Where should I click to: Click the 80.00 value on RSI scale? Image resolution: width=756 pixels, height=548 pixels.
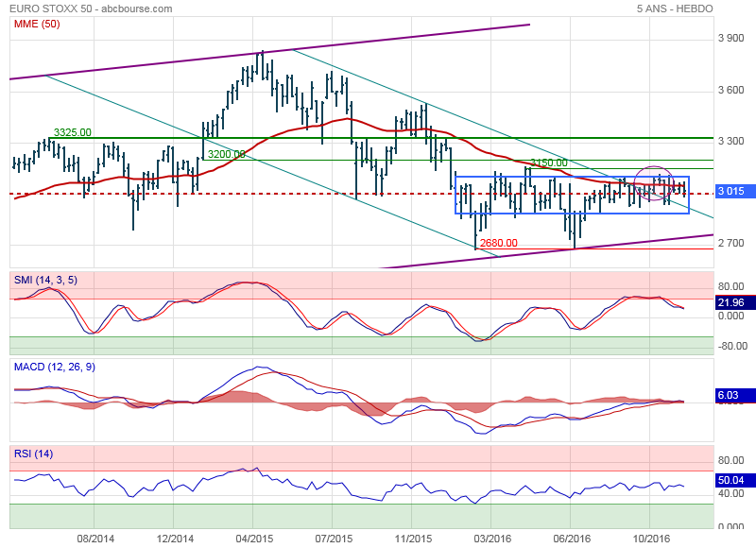[730, 460]
